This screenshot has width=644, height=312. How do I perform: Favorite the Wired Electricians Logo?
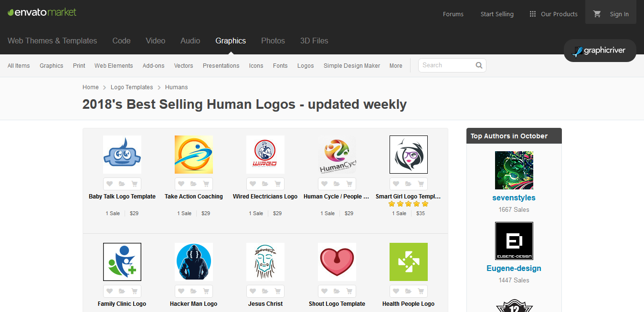tap(253, 184)
